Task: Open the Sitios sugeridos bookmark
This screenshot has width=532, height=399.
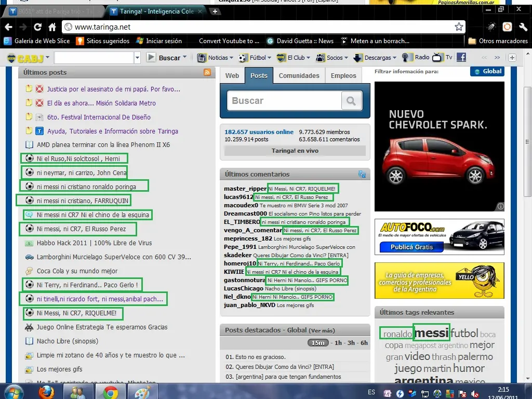Action: click(x=103, y=41)
